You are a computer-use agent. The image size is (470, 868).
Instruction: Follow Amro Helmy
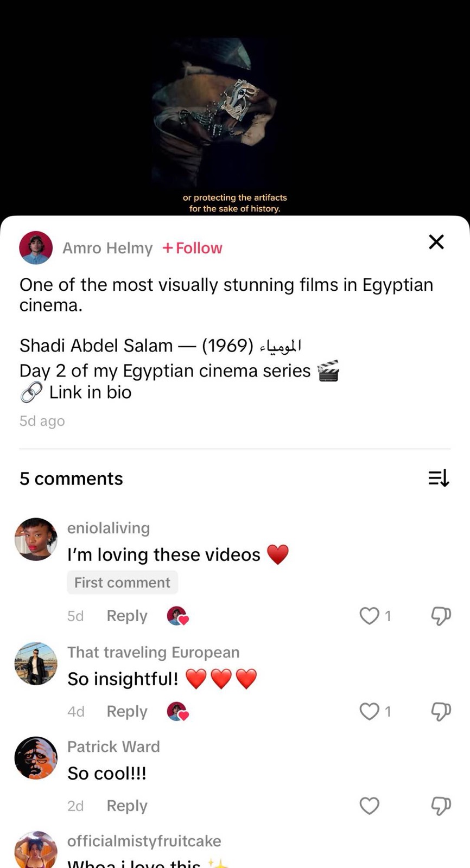click(x=193, y=248)
